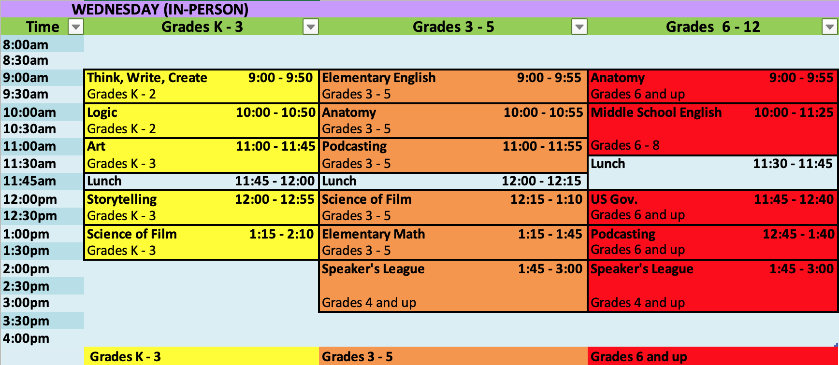
Task: Click the Elementary English class cell
Action: pyautogui.click(x=453, y=86)
